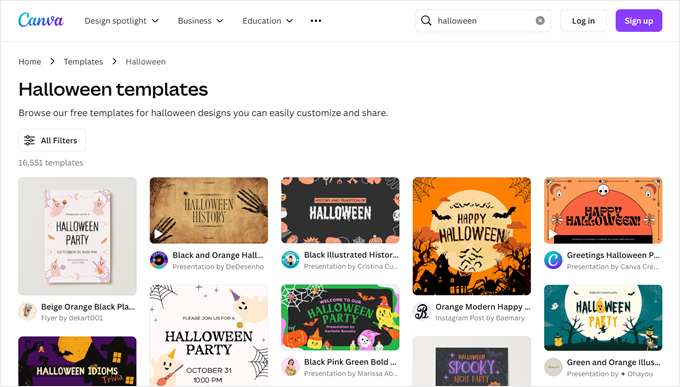680x387 pixels.
Task: Click the 16,551 templates count
Action: pyautogui.click(x=51, y=163)
